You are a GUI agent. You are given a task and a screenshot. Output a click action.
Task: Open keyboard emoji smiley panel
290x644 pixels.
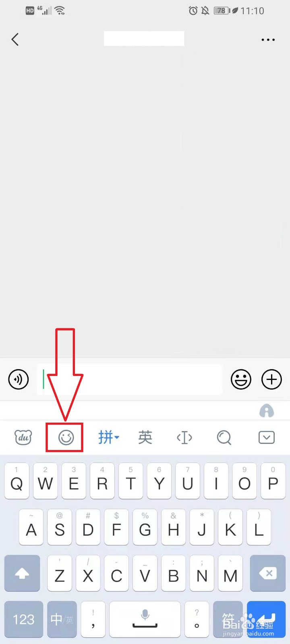[66, 437]
